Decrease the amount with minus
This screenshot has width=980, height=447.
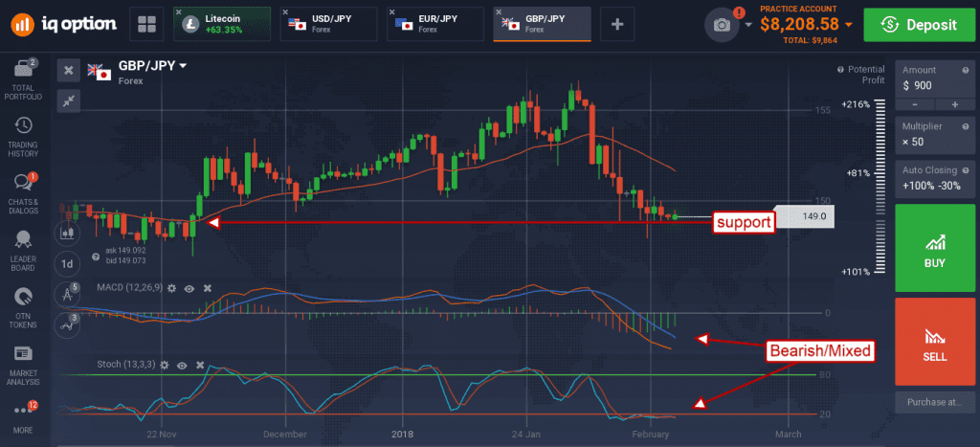click(915, 104)
